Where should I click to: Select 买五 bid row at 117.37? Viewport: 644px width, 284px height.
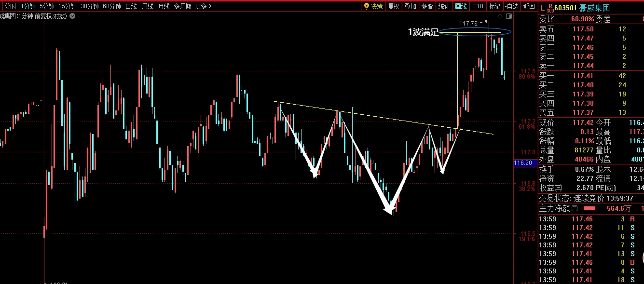(591, 112)
